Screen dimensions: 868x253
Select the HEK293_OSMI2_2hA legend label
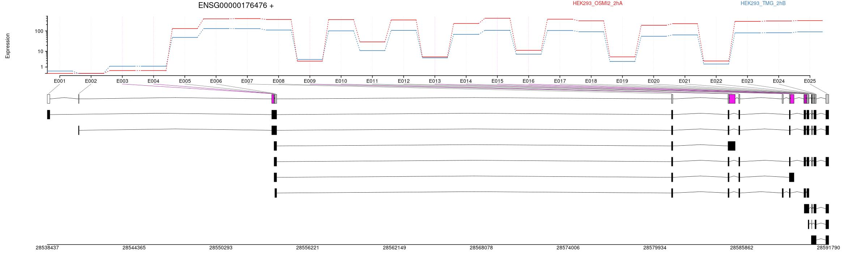(598, 3)
